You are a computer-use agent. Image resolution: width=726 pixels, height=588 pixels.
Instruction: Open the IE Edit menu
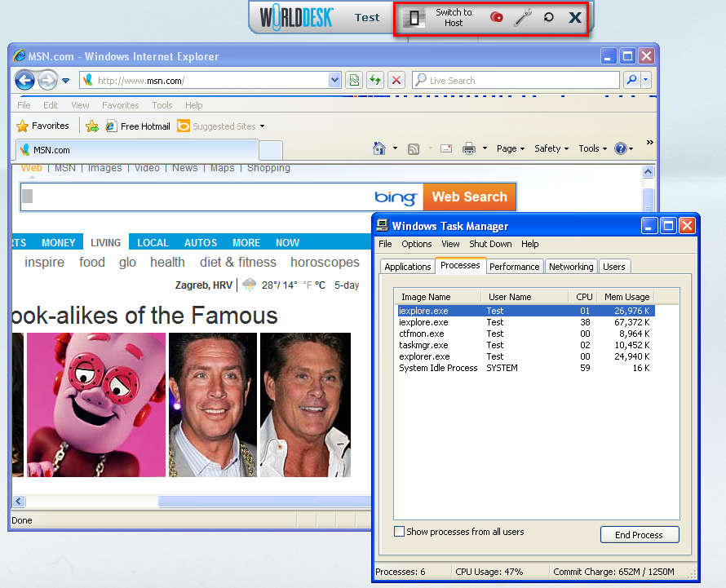51,105
